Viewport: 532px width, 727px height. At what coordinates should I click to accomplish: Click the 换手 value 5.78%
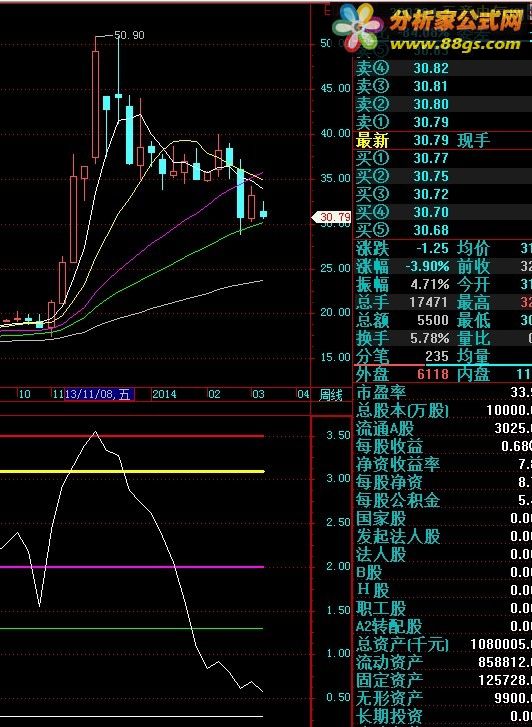coord(429,338)
